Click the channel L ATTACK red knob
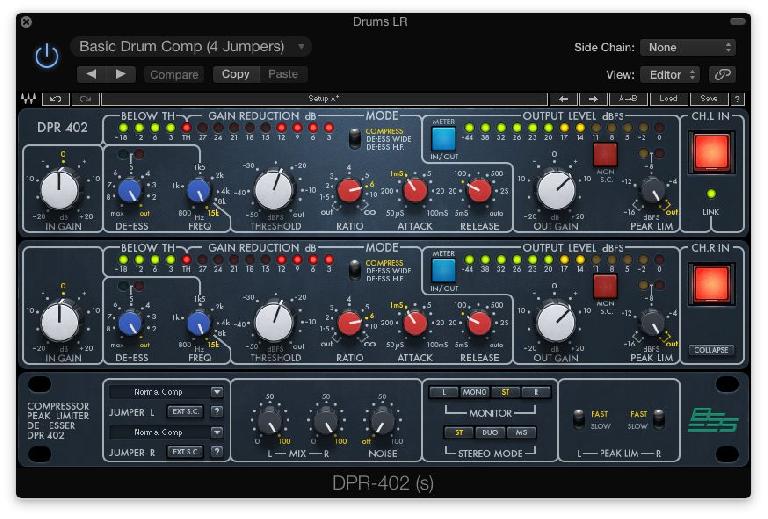 [415, 191]
